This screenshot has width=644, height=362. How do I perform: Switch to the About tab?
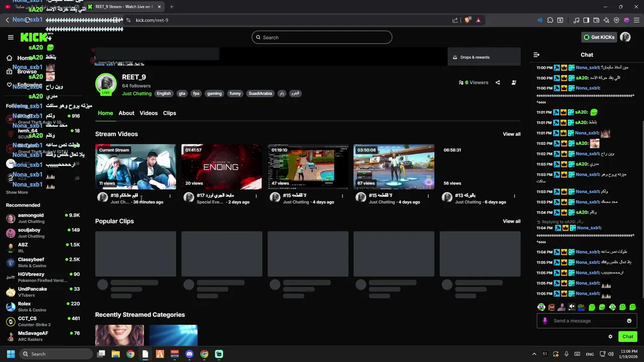126,113
